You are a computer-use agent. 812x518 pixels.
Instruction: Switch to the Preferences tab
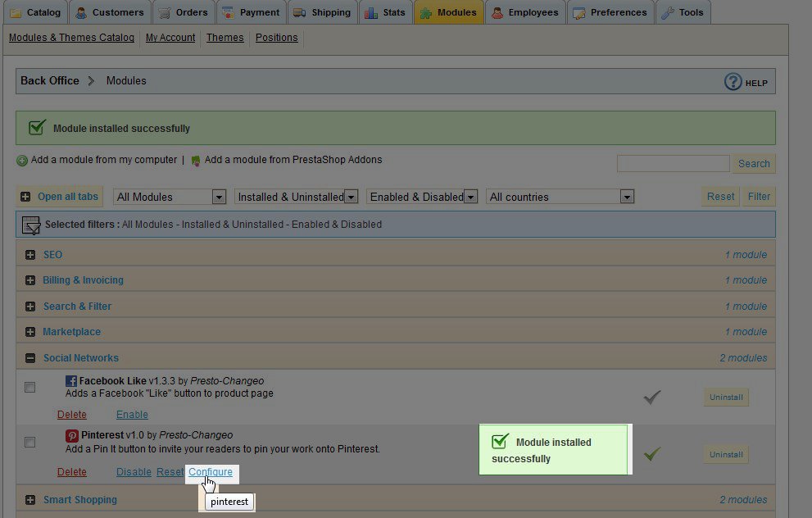point(613,12)
